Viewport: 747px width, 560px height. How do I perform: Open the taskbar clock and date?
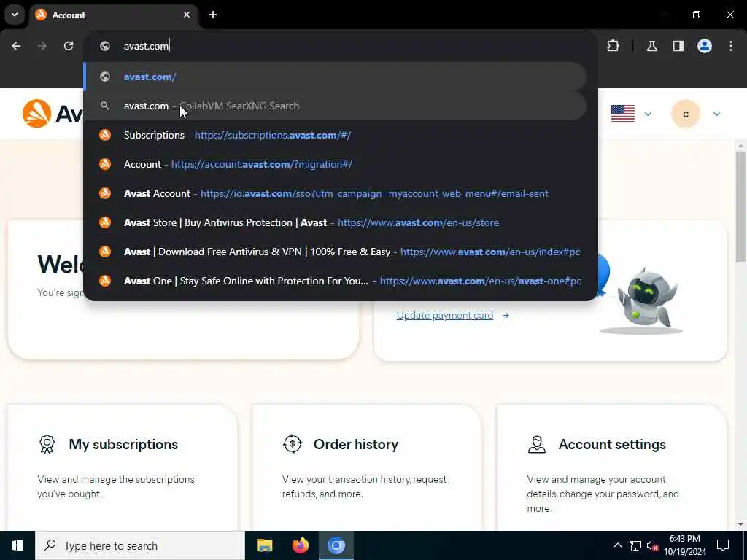(685, 545)
